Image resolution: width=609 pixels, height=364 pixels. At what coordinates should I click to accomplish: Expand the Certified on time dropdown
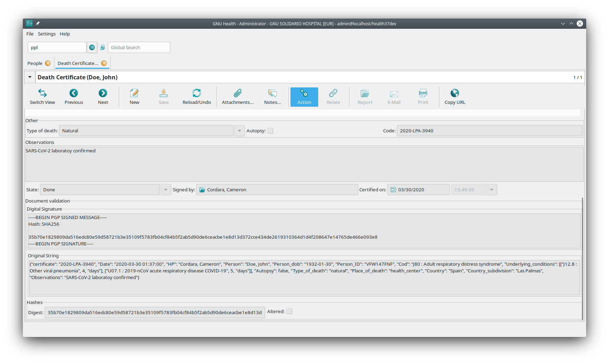click(x=492, y=190)
